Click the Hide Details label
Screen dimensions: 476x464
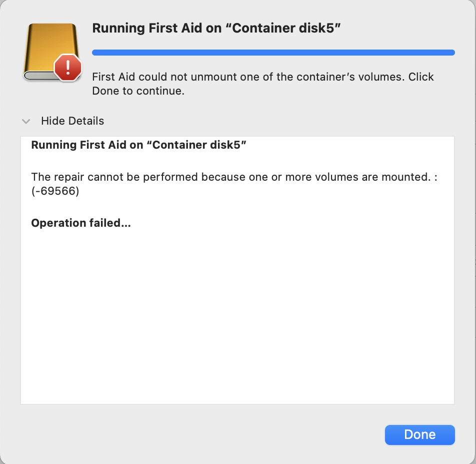72,121
